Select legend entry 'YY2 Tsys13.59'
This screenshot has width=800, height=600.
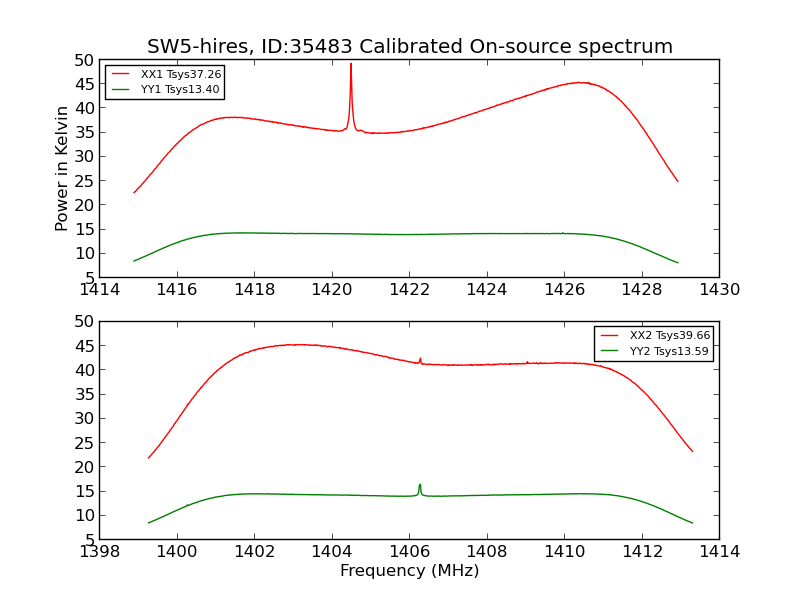pyautogui.click(x=669, y=351)
